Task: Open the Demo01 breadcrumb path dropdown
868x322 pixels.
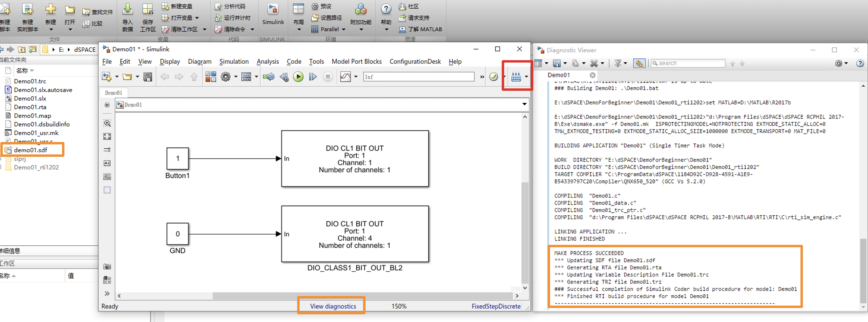Action: pyautogui.click(x=524, y=104)
